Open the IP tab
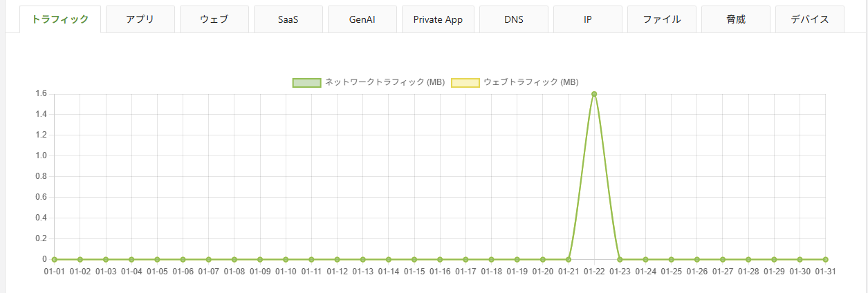The image size is (868, 293). tap(588, 19)
